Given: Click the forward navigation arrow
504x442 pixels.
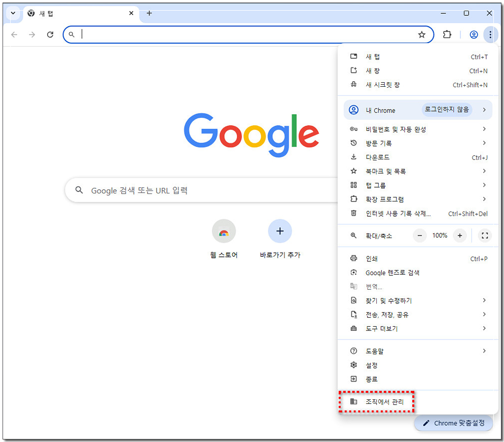Looking at the screenshot, I should 32,35.
